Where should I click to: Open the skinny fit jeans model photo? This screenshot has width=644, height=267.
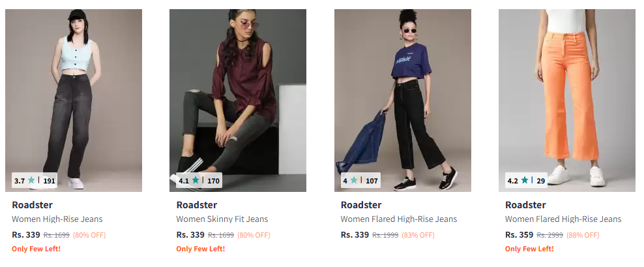238,101
